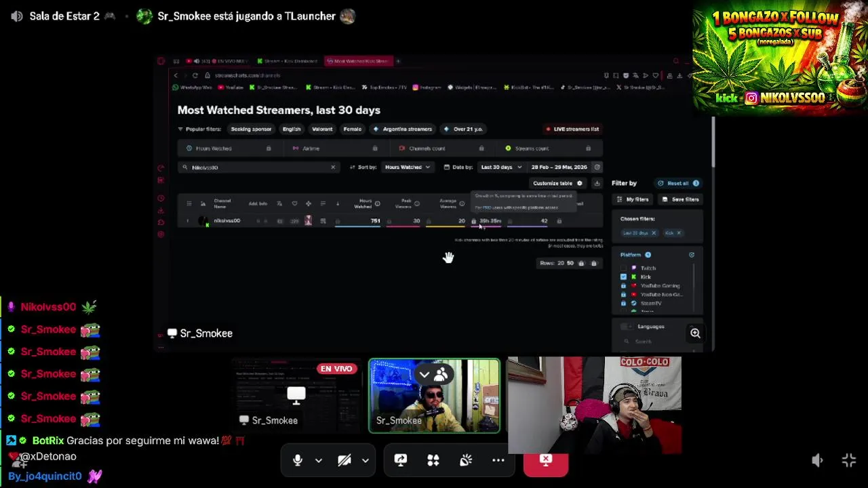Download table export icon
Viewport: 868px width, 488px height.
[x=597, y=183]
